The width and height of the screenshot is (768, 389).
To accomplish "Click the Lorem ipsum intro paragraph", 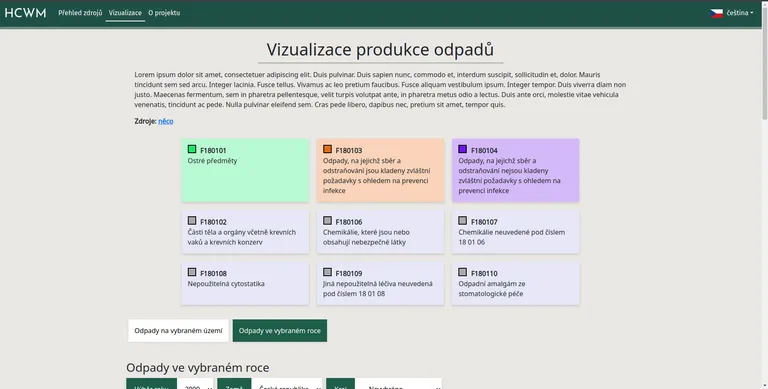I will click(x=380, y=90).
